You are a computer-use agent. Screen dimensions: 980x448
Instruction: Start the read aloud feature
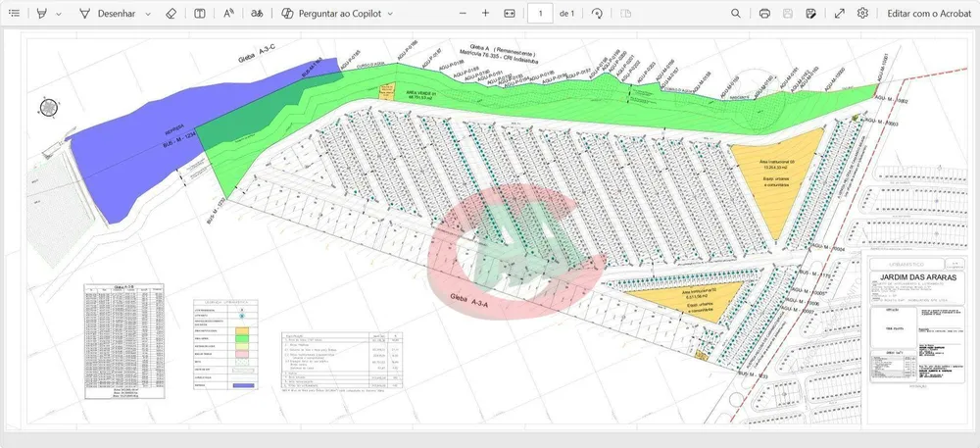(228, 13)
